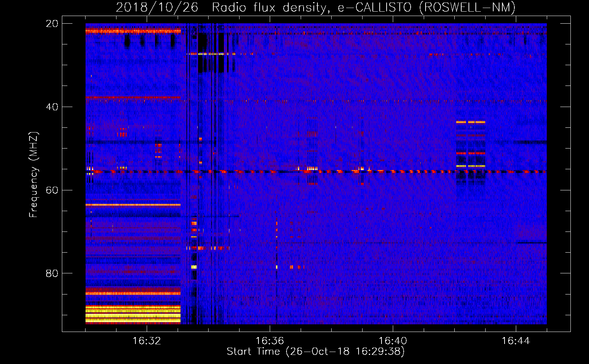
Task: Click the 20 frequency tick label
Action: point(52,24)
